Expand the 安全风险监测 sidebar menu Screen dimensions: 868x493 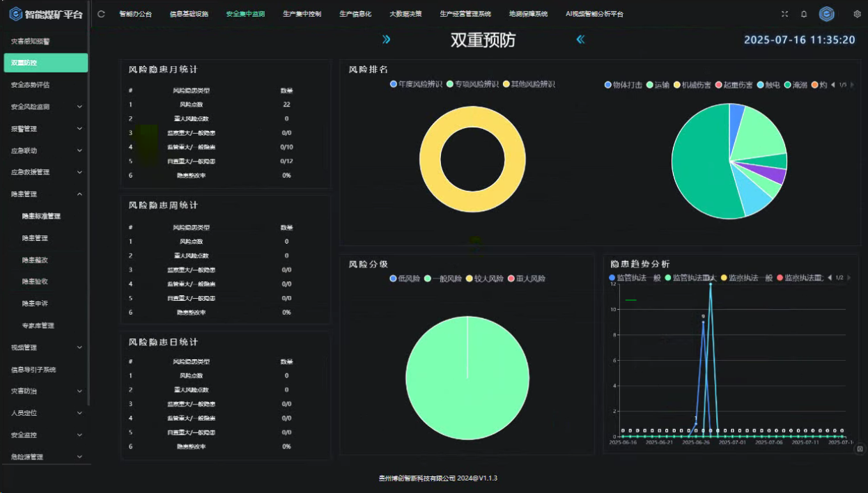coord(46,107)
